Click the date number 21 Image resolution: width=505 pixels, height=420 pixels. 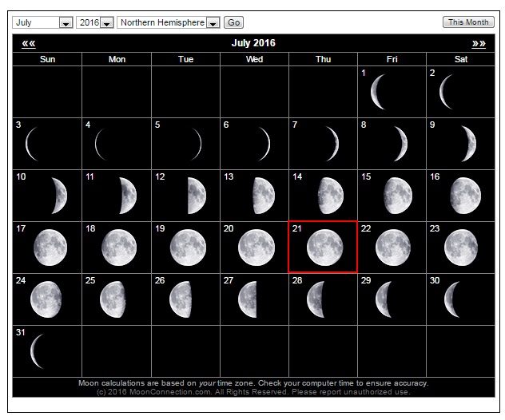coord(296,228)
